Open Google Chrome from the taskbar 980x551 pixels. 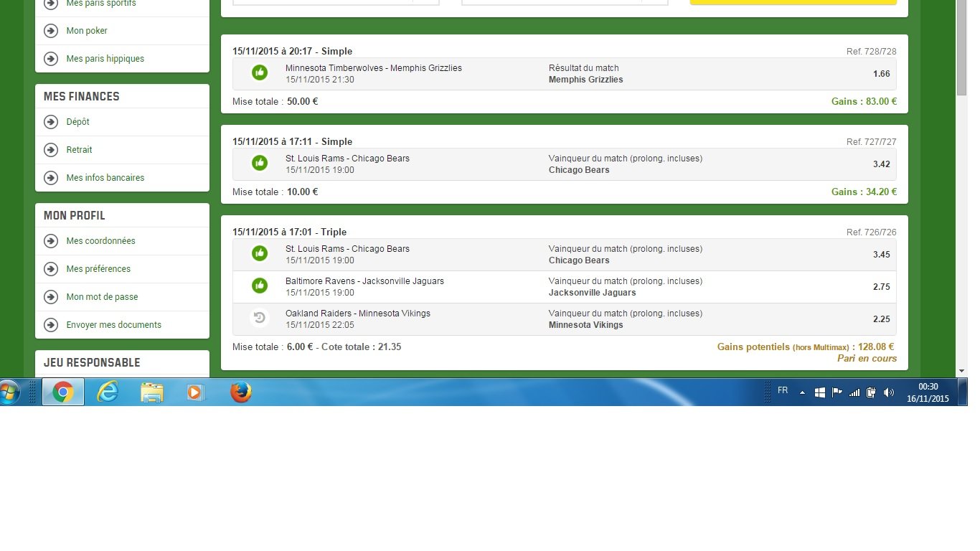click(63, 392)
